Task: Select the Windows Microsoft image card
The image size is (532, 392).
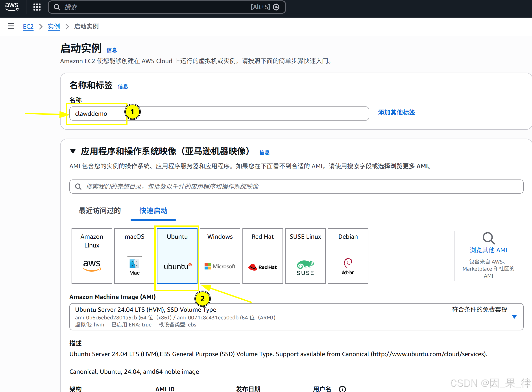Action: click(x=220, y=256)
